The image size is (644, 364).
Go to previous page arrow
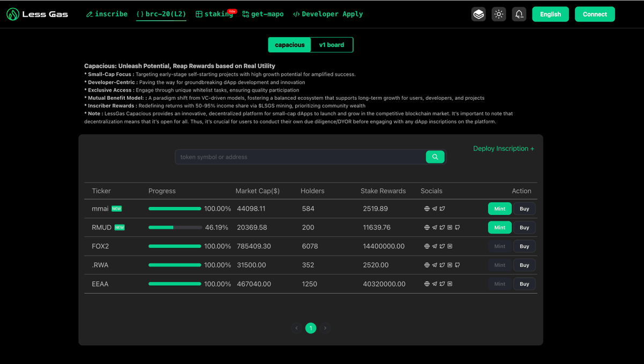[296, 328]
